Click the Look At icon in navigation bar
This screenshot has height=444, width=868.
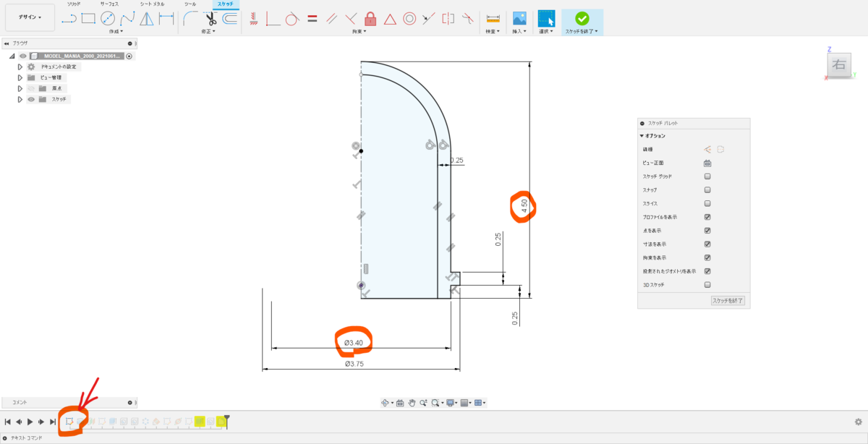click(399, 403)
